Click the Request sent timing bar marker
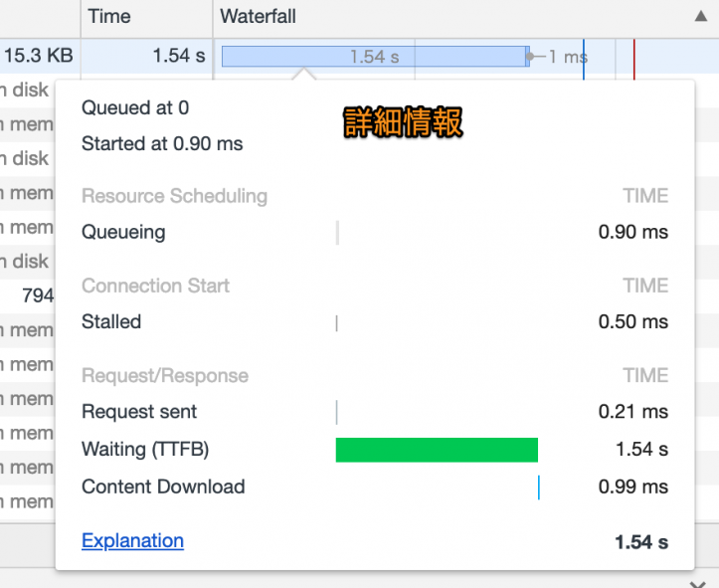 (337, 412)
